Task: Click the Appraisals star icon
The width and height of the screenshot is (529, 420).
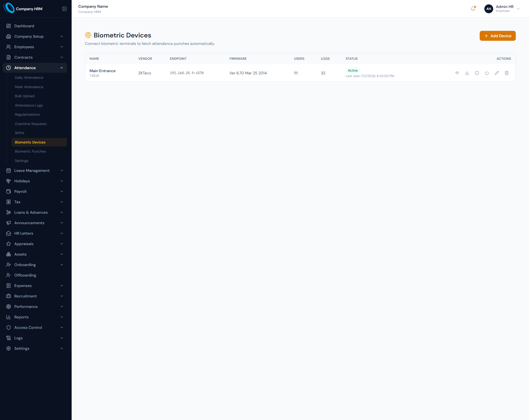Action: (9, 244)
